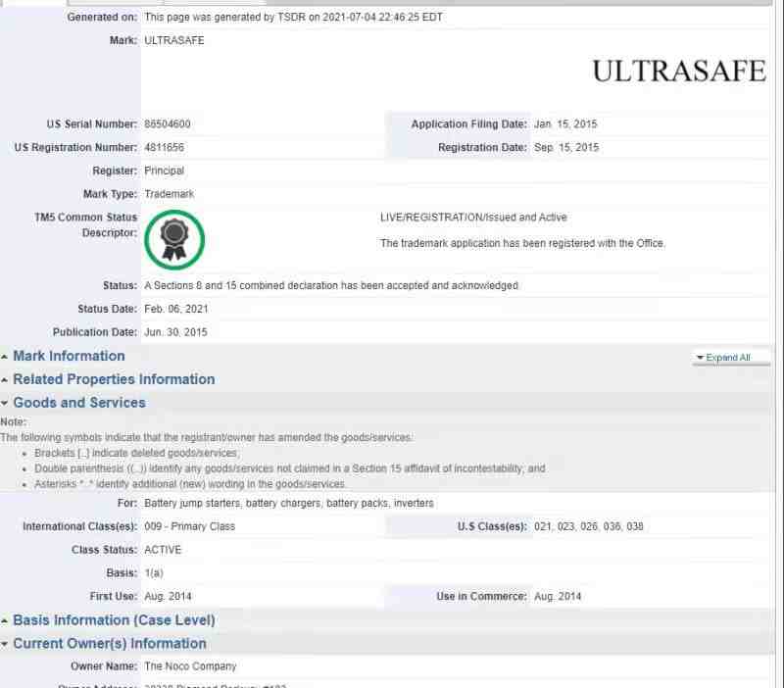Click the 'Mark: ULTRASAFE' text value
This screenshot has width=784, height=688.
pos(174,40)
